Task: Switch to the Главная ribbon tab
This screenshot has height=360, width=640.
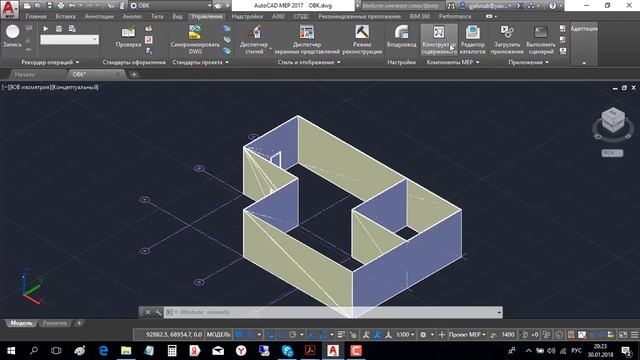Action: click(36, 16)
